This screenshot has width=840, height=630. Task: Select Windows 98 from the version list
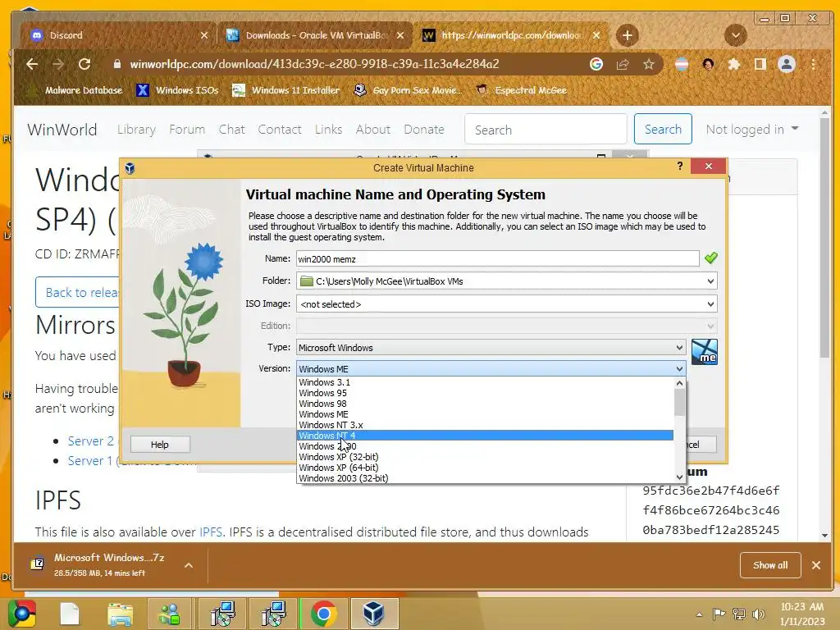[485, 404]
